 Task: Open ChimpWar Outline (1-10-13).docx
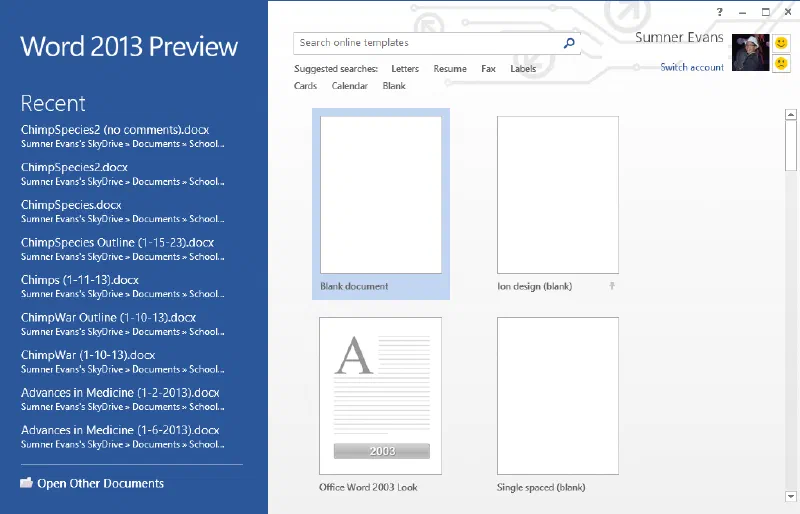pyautogui.click(x=122, y=324)
